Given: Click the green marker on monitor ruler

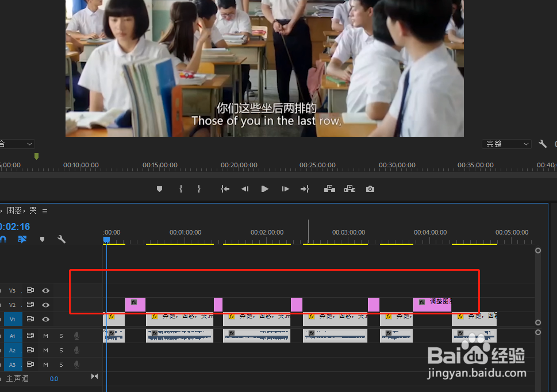Looking at the screenshot, I should coord(36,156).
